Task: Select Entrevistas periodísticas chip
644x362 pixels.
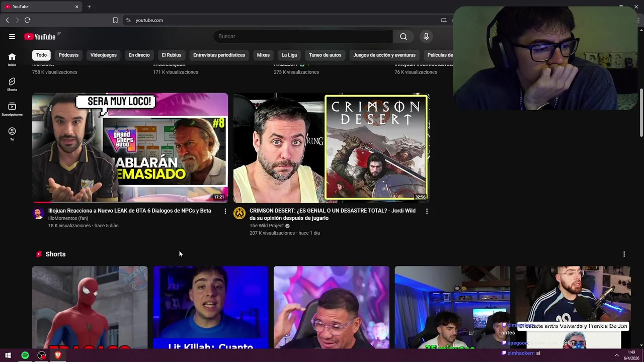Action: click(219, 55)
